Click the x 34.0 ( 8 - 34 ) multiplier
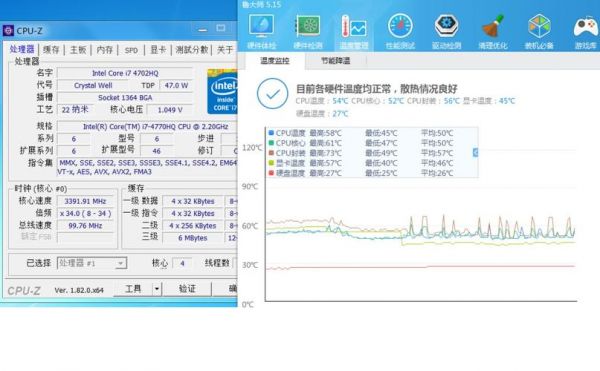Image resolution: width=600 pixels, height=371 pixels. 85,213
